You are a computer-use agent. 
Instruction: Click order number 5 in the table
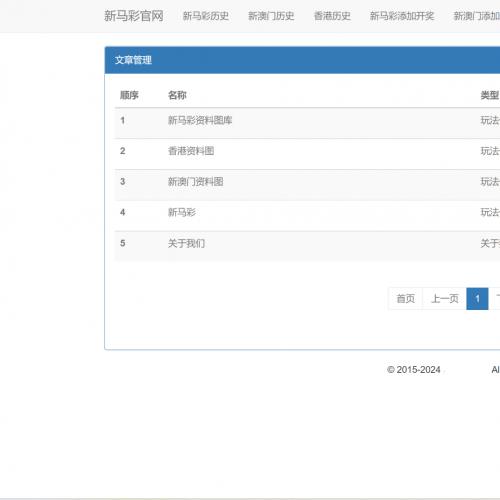point(123,243)
